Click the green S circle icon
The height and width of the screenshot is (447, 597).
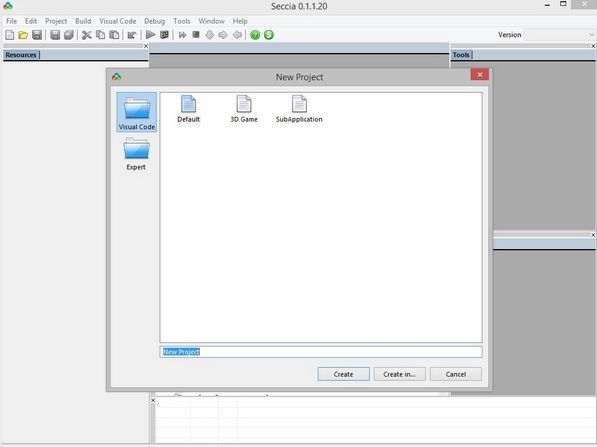(x=269, y=35)
